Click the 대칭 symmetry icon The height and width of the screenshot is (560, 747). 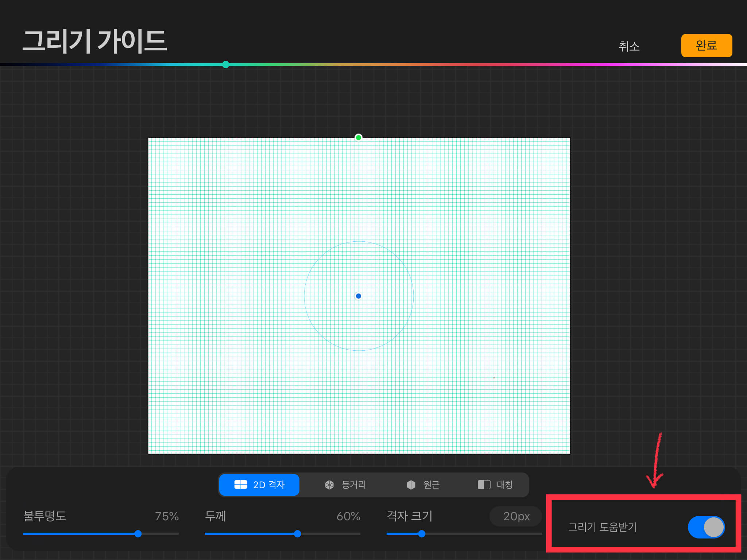(484, 485)
